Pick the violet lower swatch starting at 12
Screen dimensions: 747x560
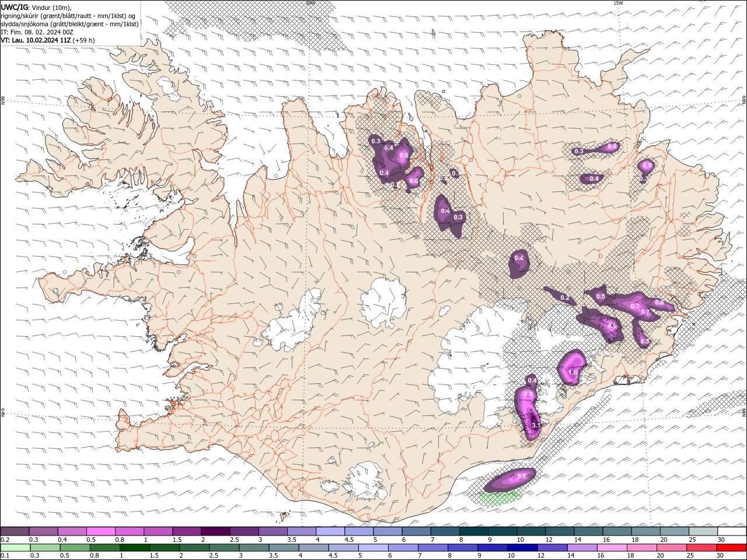click(x=552, y=548)
